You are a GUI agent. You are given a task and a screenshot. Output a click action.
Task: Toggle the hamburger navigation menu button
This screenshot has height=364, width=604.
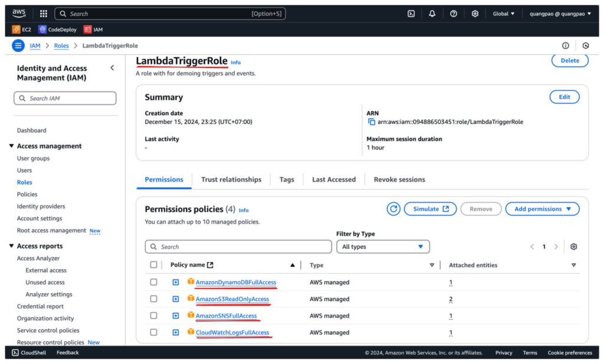click(x=18, y=45)
